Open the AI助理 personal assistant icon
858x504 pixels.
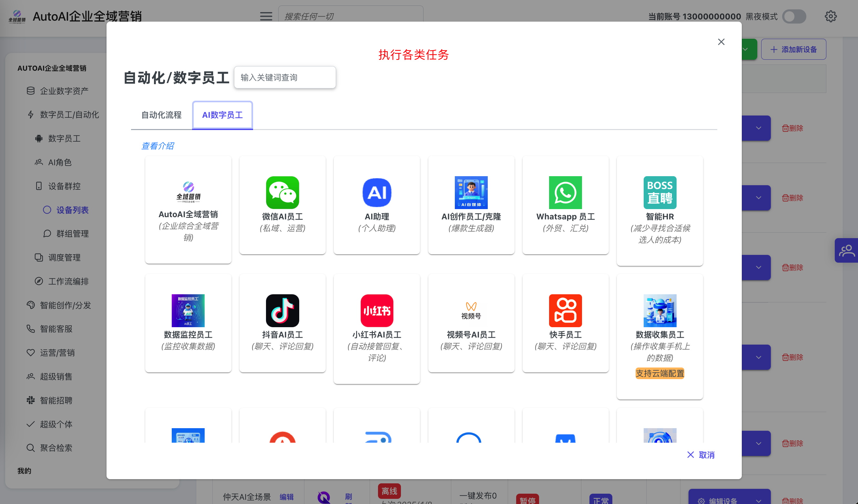click(x=377, y=192)
